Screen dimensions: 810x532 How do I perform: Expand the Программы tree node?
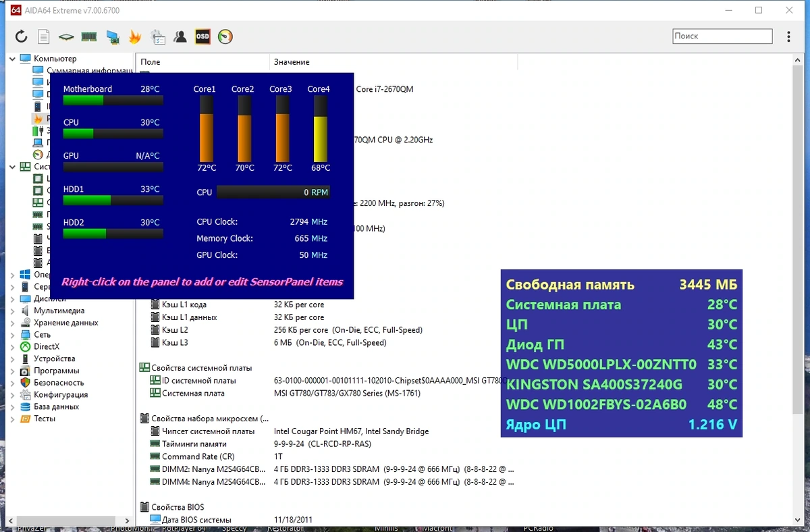click(x=12, y=371)
